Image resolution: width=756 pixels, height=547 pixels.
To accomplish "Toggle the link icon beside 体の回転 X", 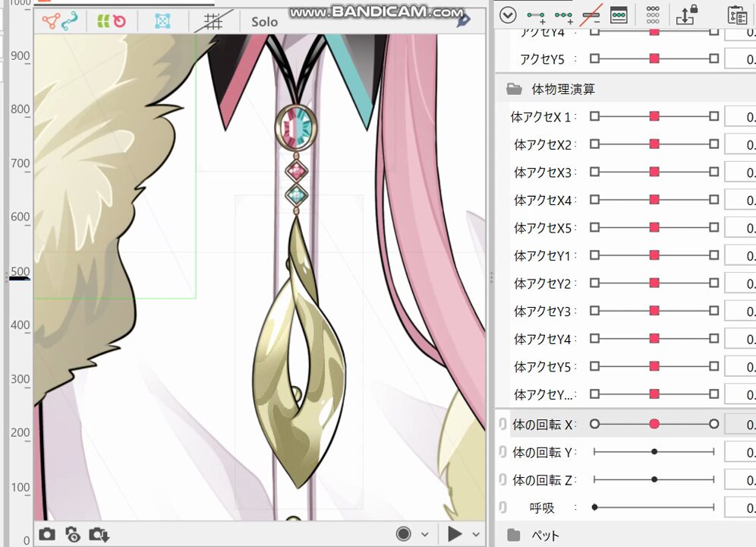I will coord(502,424).
